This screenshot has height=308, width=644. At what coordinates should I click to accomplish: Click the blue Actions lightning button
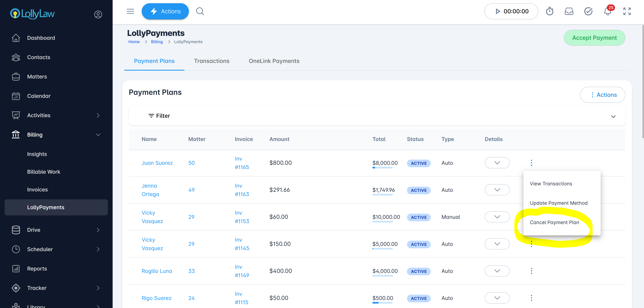pos(165,11)
